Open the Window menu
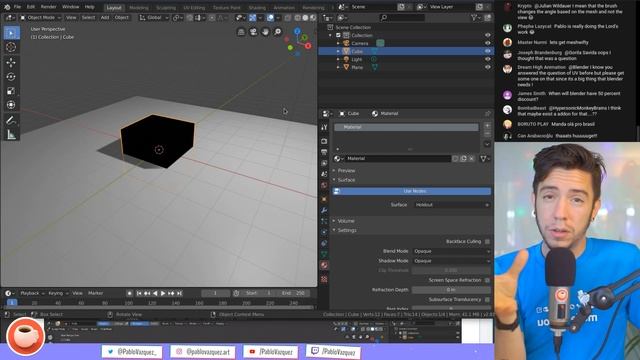The width and height of the screenshot is (640, 360). pyautogui.click(x=71, y=7)
